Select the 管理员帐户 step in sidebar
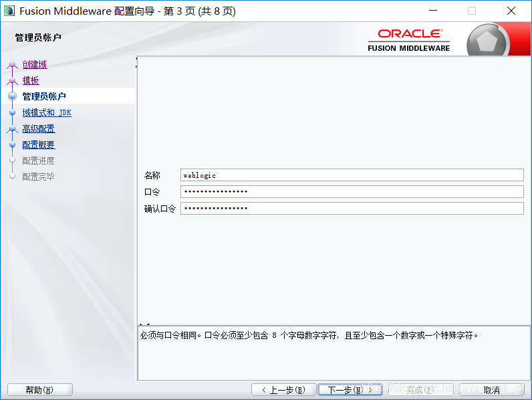This screenshot has width=532, height=400. 44,96
